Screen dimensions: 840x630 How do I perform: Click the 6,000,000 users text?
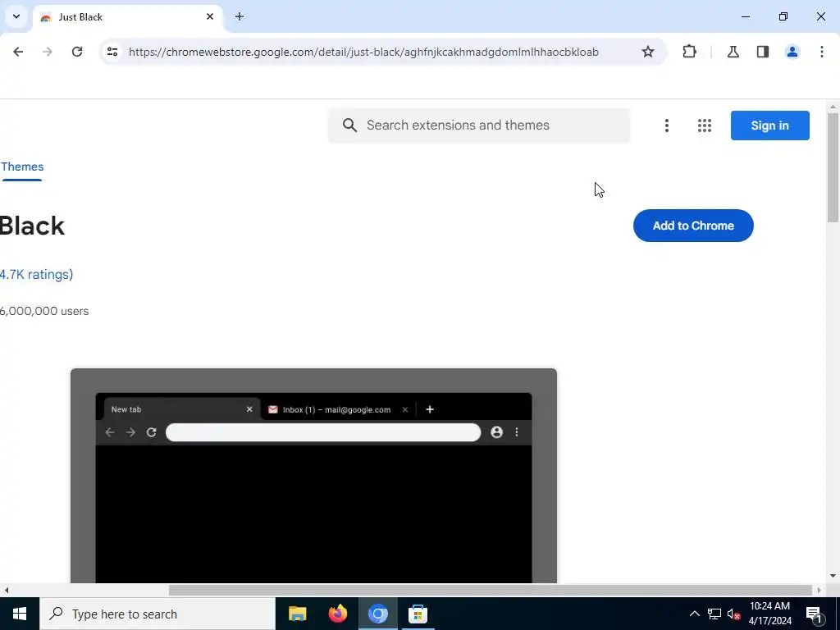point(44,311)
